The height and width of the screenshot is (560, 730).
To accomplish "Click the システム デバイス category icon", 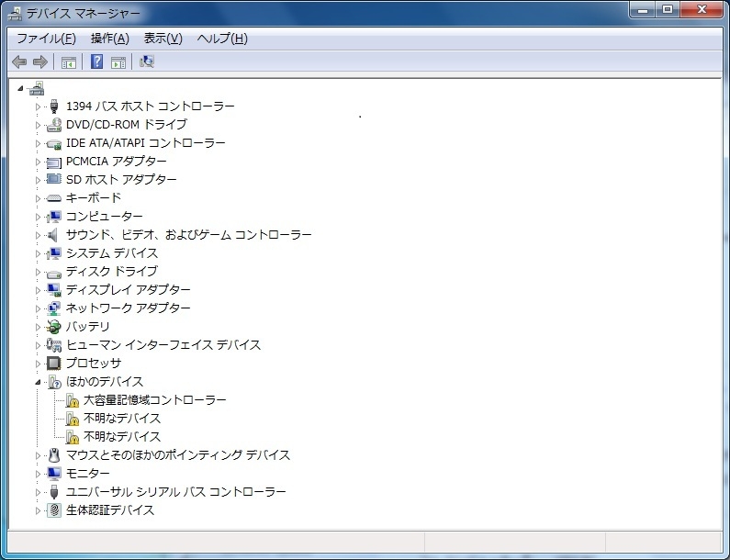I will [54, 252].
